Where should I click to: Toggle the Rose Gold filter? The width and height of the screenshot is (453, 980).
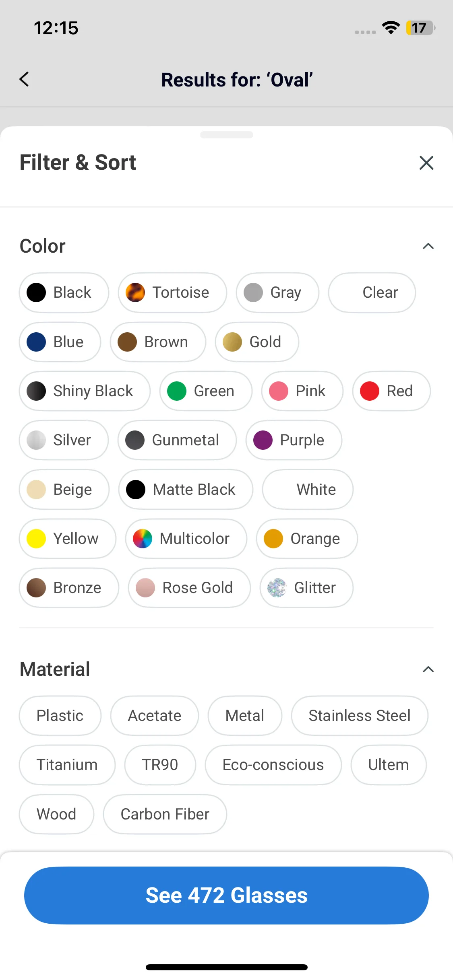(189, 588)
